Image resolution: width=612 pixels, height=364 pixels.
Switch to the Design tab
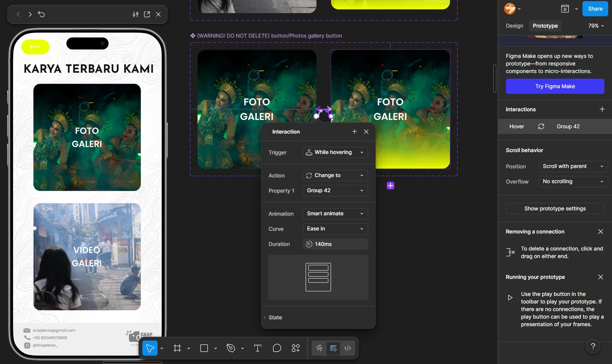[514, 26]
